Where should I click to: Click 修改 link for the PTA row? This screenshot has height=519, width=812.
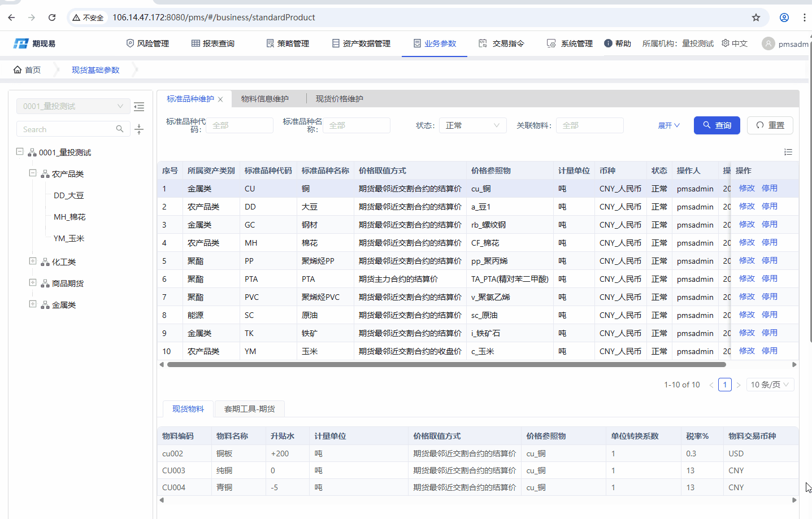coord(746,278)
